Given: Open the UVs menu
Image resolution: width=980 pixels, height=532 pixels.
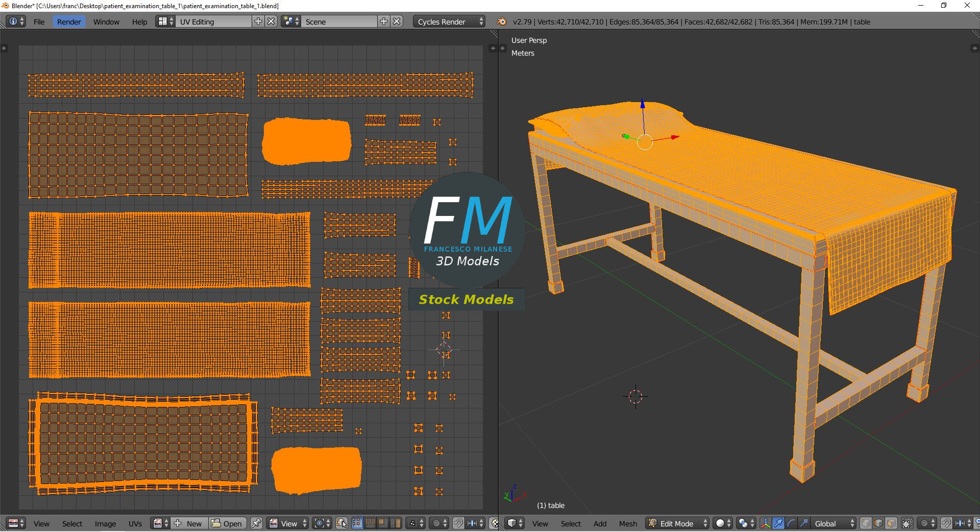Looking at the screenshot, I should point(135,523).
